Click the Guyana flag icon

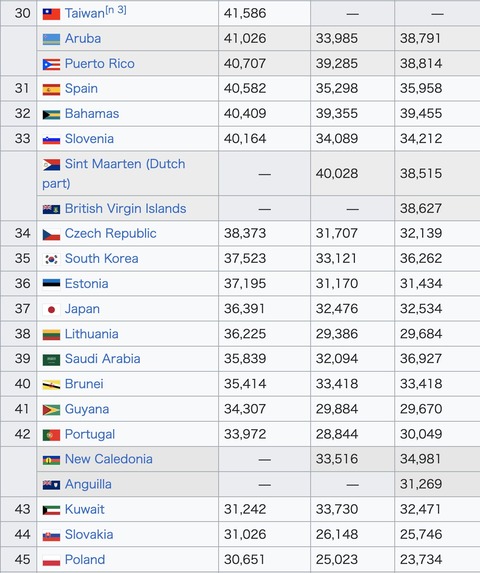point(51,410)
